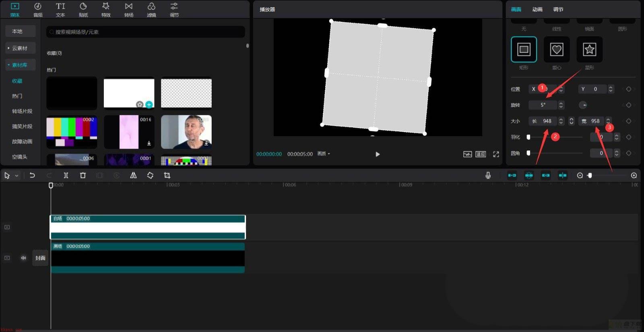Open the 转场 transitions panel
The width and height of the screenshot is (644, 332).
coord(129,10)
